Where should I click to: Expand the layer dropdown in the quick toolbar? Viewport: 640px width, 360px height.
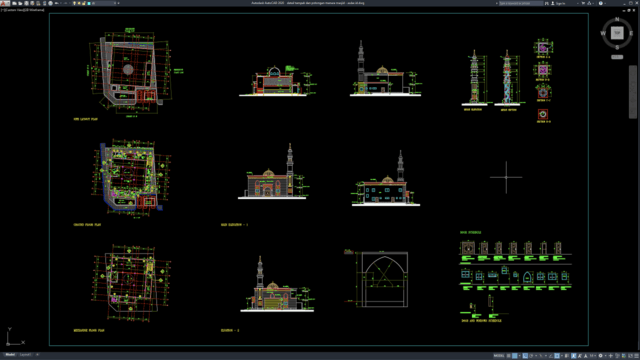(115, 3)
